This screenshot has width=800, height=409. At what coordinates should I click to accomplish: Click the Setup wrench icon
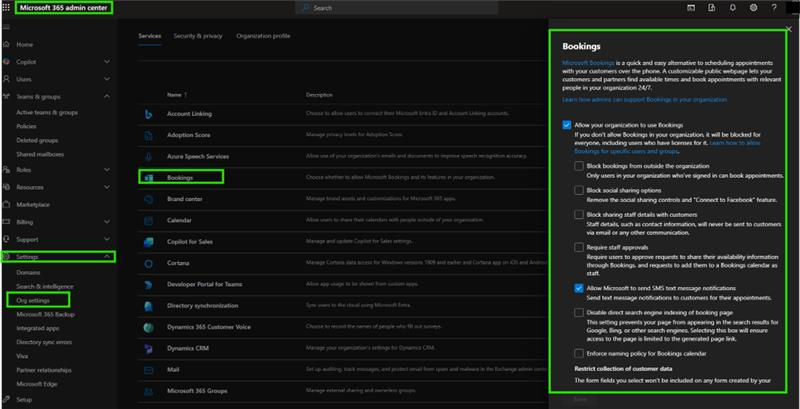point(6,400)
